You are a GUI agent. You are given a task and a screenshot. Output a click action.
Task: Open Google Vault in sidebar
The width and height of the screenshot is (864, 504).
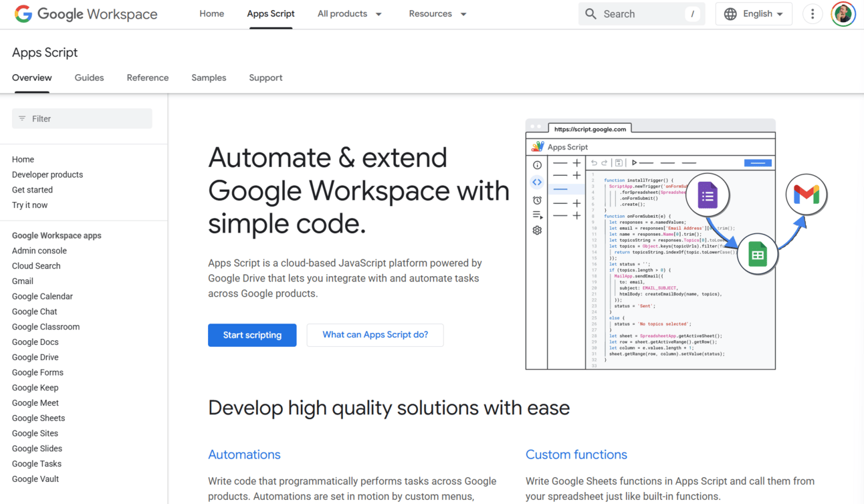(35, 479)
